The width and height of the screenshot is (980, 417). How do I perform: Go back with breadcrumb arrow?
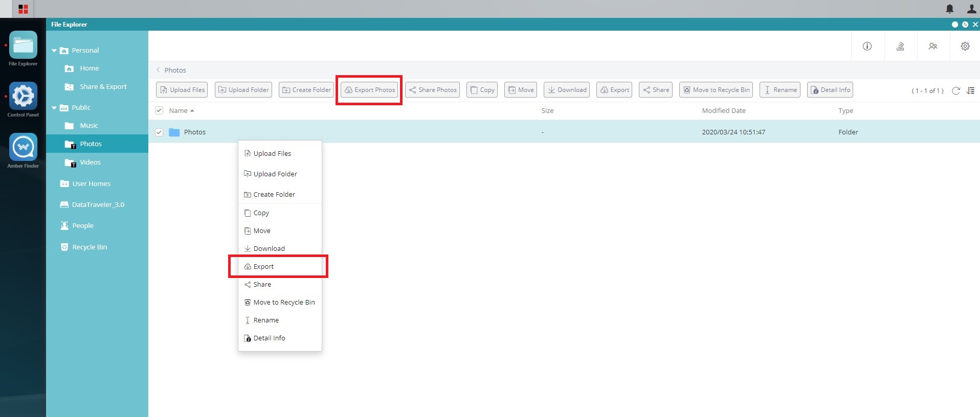[x=158, y=70]
